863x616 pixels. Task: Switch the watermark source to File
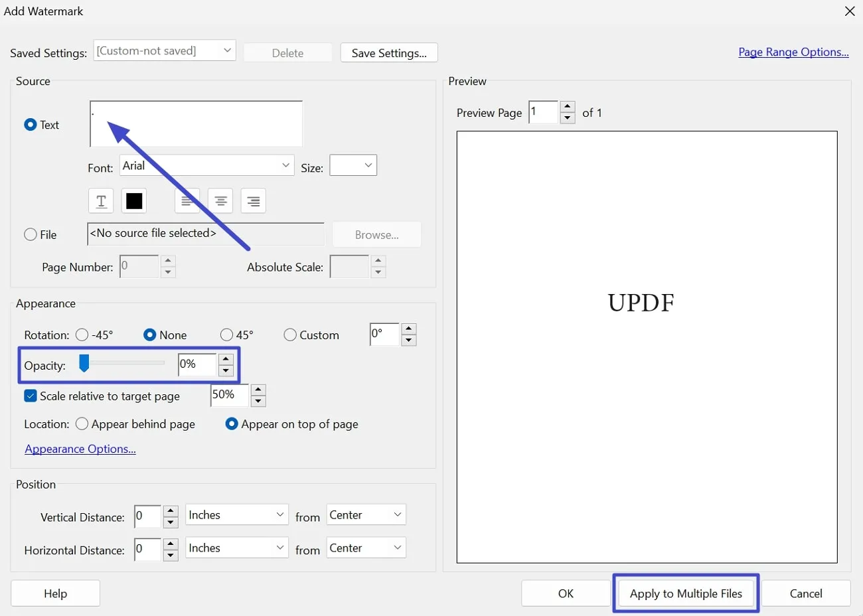(30, 234)
